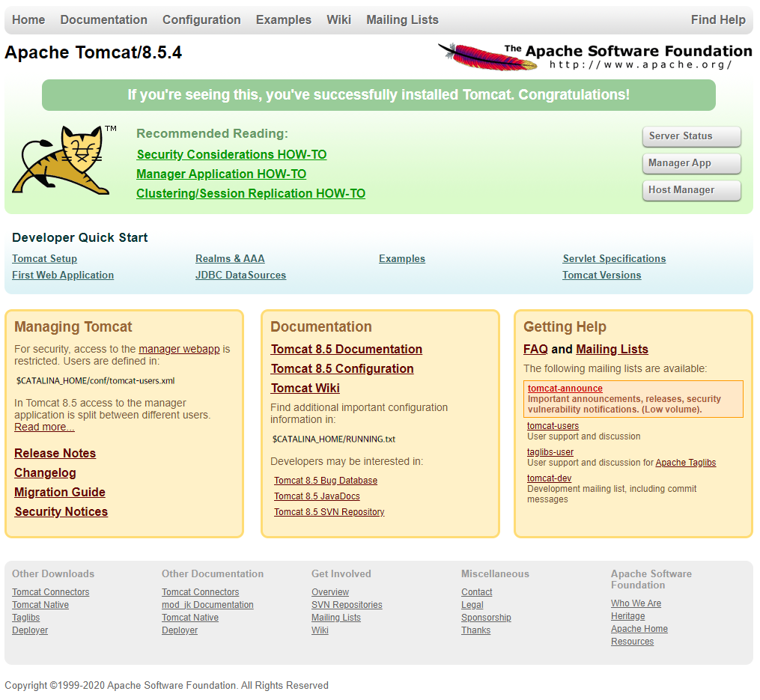The image size is (760, 700).
Task: Open the Home navigation item
Action: tap(28, 20)
